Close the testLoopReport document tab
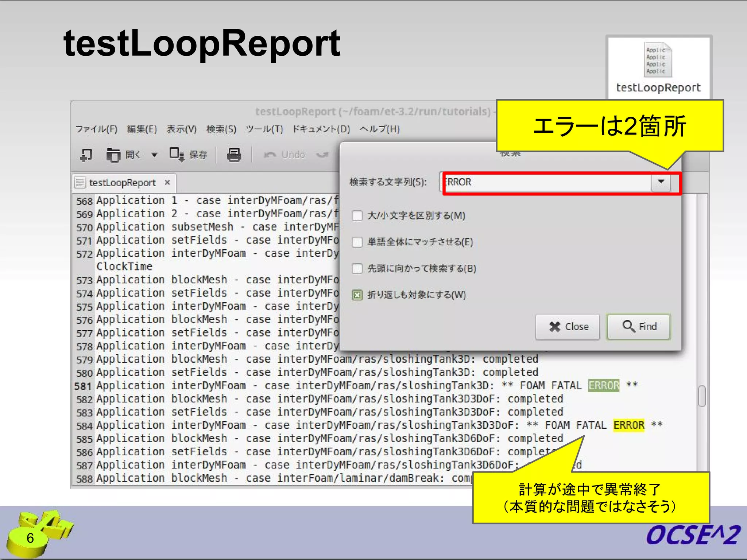747x560 pixels. [x=167, y=182]
